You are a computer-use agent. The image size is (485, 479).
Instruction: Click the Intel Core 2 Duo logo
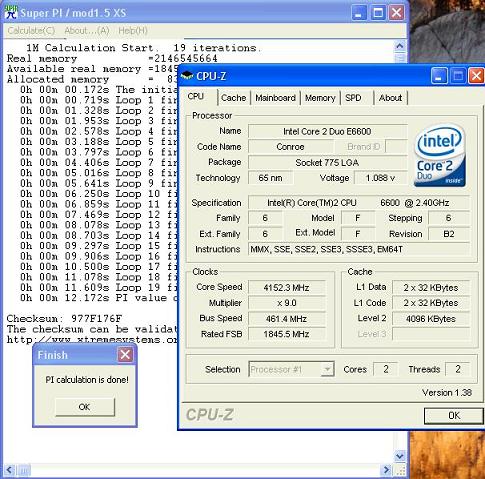tap(440, 155)
